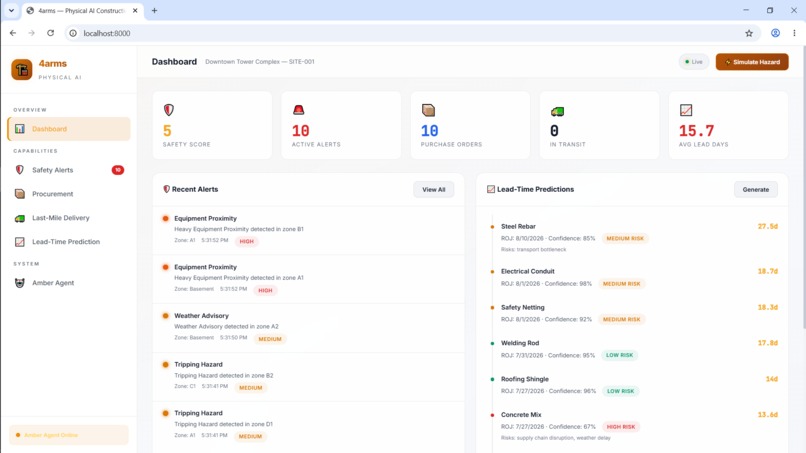
Task: Open the browser profile icon
Action: 775,33
